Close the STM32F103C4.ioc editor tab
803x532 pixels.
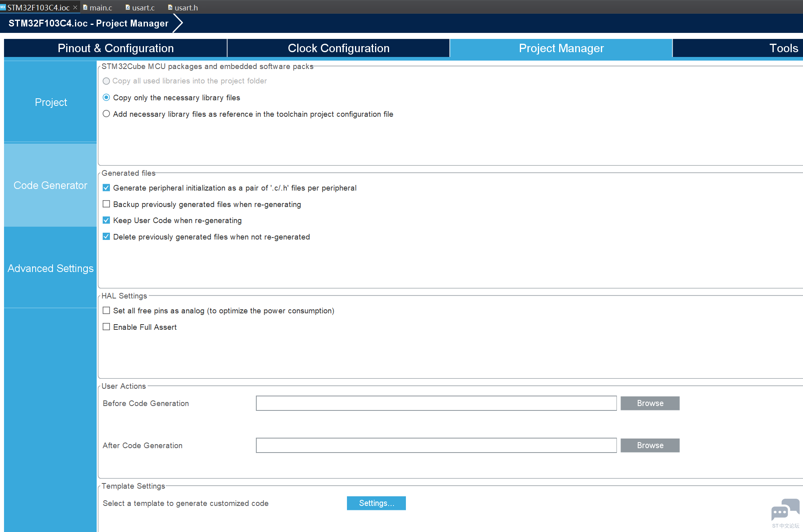(x=76, y=7)
